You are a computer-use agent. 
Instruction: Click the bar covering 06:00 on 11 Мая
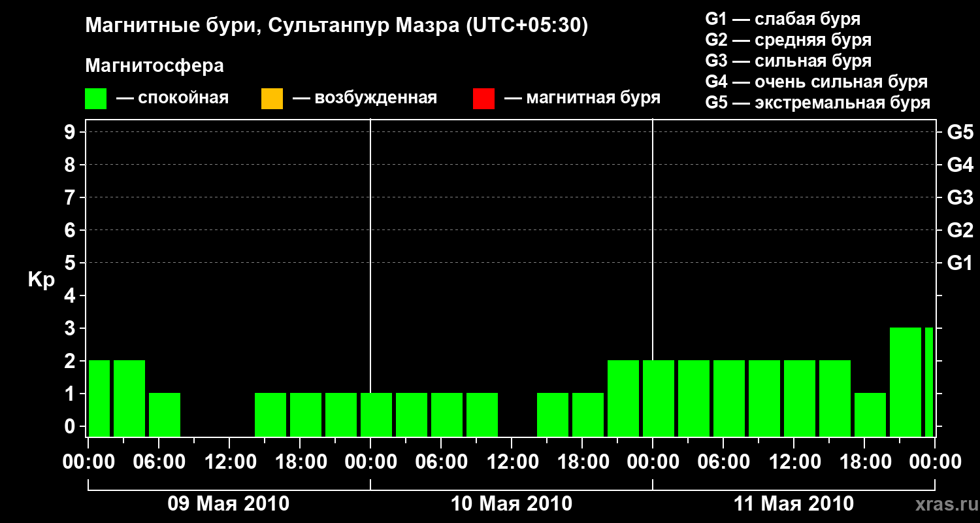point(729,399)
